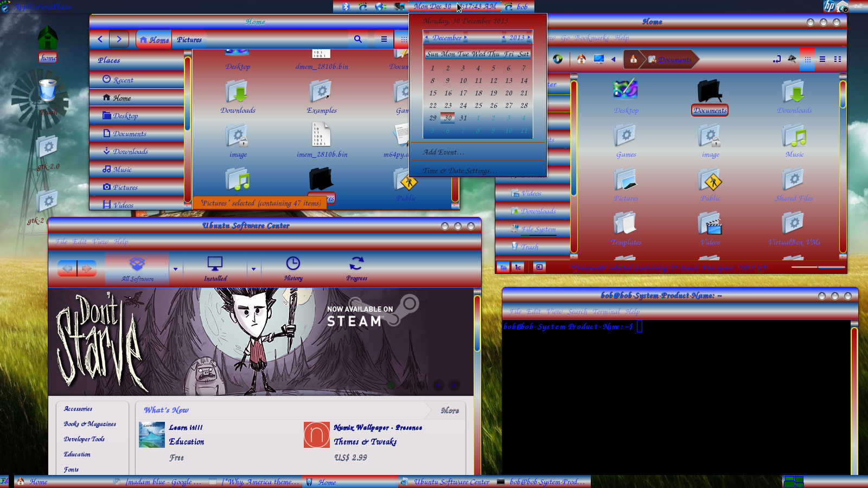
Task: Select December 25 in the calendar
Action: (x=478, y=105)
